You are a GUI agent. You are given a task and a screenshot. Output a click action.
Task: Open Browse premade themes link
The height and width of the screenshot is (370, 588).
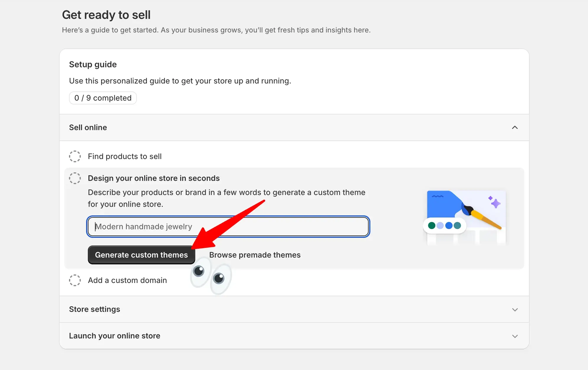pyautogui.click(x=255, y=255)
